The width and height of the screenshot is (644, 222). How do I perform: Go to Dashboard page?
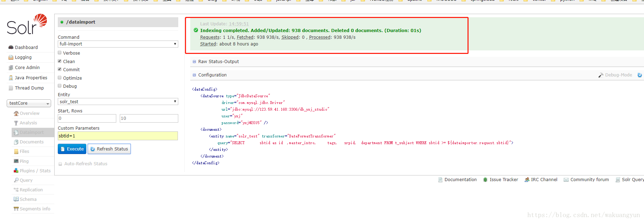[x=26, y=48]
